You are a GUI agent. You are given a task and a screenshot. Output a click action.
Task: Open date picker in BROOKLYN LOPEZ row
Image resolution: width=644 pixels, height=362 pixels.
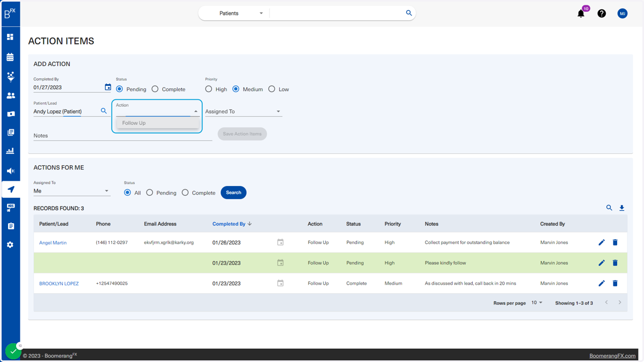(280, 283)
